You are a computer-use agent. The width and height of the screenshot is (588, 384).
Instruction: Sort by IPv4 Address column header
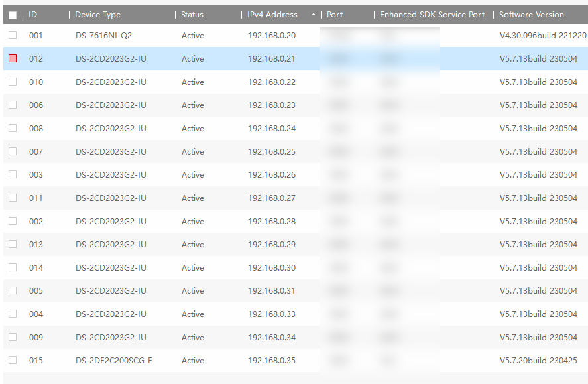point(272,15)
